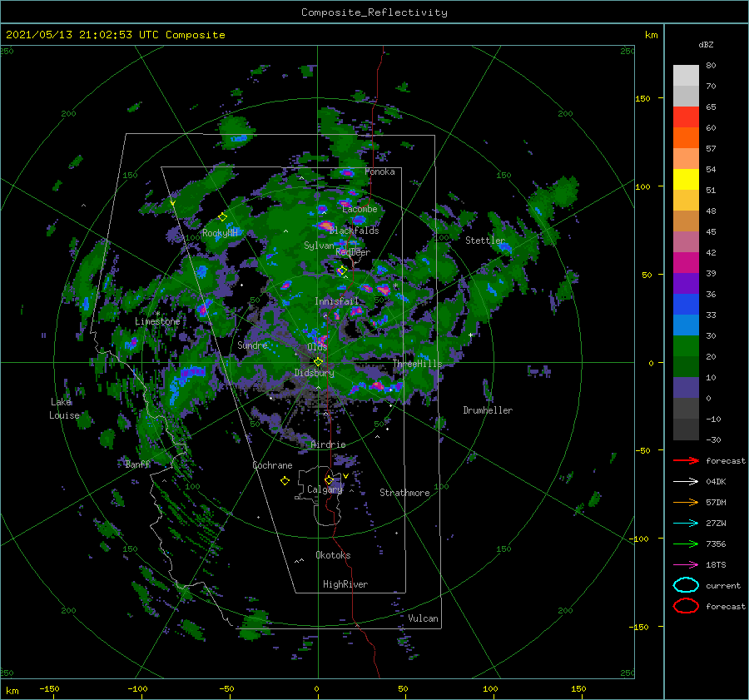This screenshot has height=700, width=749.
Task: Click the yellow diamond marker above Calgary
Action: (329, 479)
